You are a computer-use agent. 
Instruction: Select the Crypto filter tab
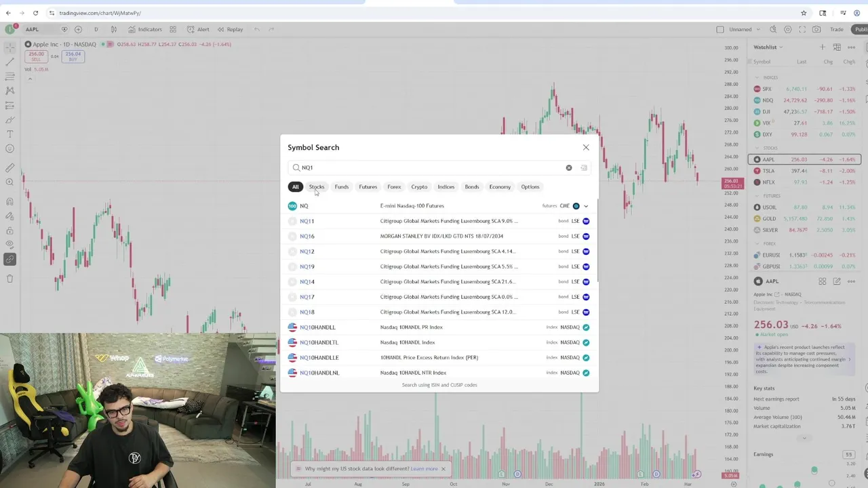pos(419,187)
